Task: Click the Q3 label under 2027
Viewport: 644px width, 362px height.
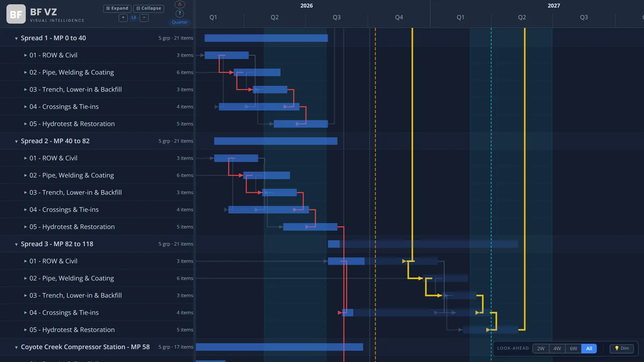Action: click(x=584, y=18)
